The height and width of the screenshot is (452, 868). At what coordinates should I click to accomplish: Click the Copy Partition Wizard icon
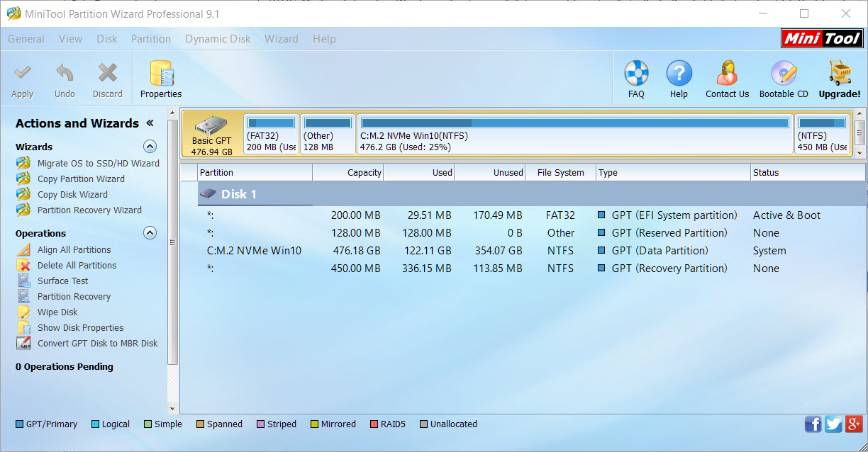click(24, 179)
